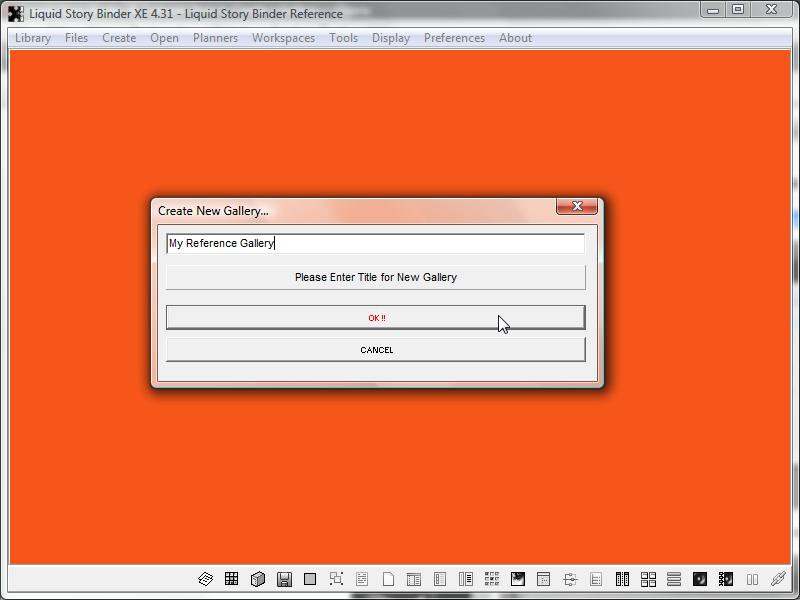This screenshot has width=800, height=600.
Task: Open the Workspaces menu
Action: (283, 38)
